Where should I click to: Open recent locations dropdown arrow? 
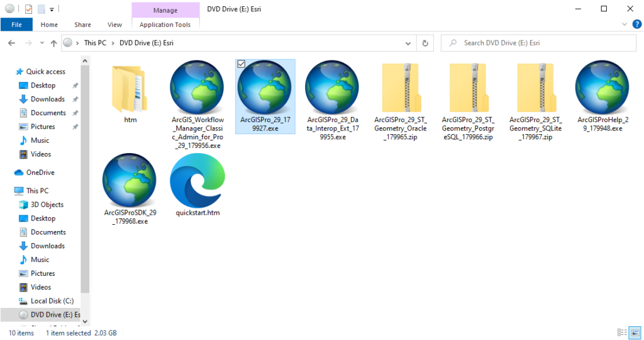(x=42, y=43)
